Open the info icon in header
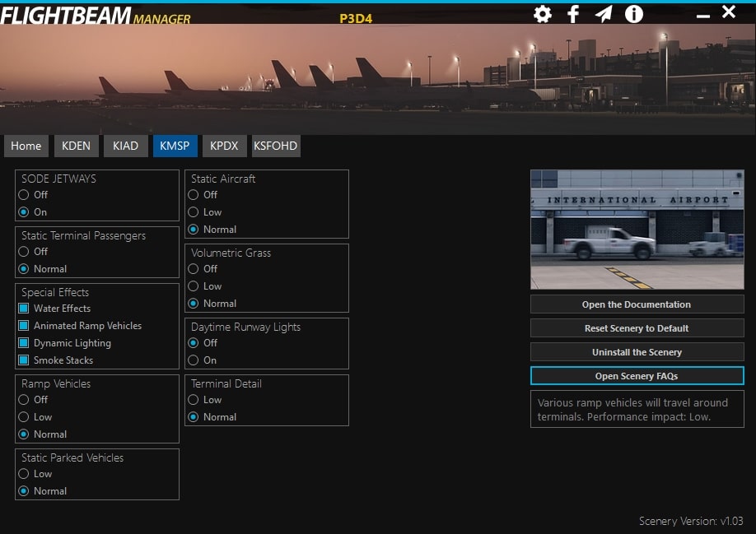The height and width of the screenshot is (534, 756). pyautogui.click(x=633, y=14)
